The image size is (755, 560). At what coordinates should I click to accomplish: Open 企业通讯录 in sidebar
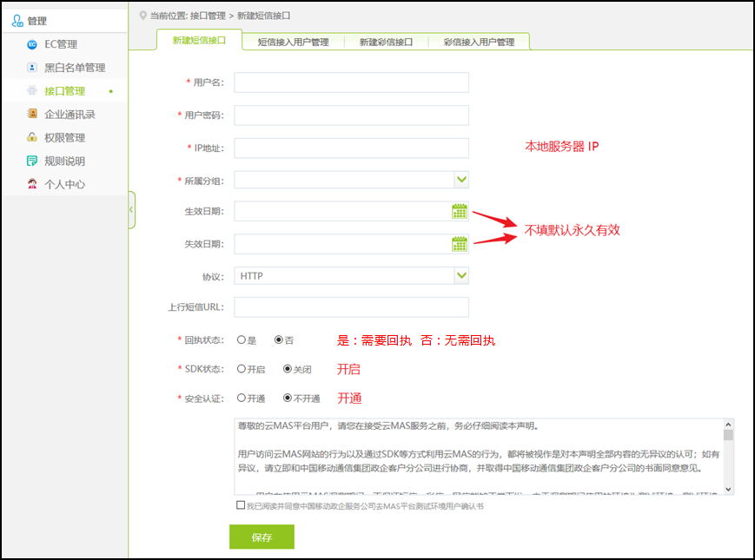pos(65,114)
